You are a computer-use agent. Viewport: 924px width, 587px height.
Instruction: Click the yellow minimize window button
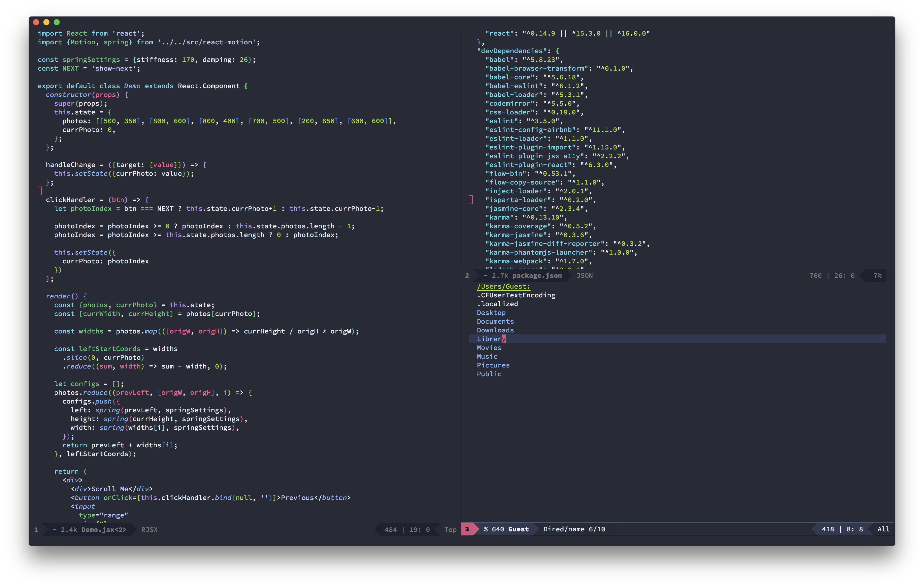pos(46,22)
